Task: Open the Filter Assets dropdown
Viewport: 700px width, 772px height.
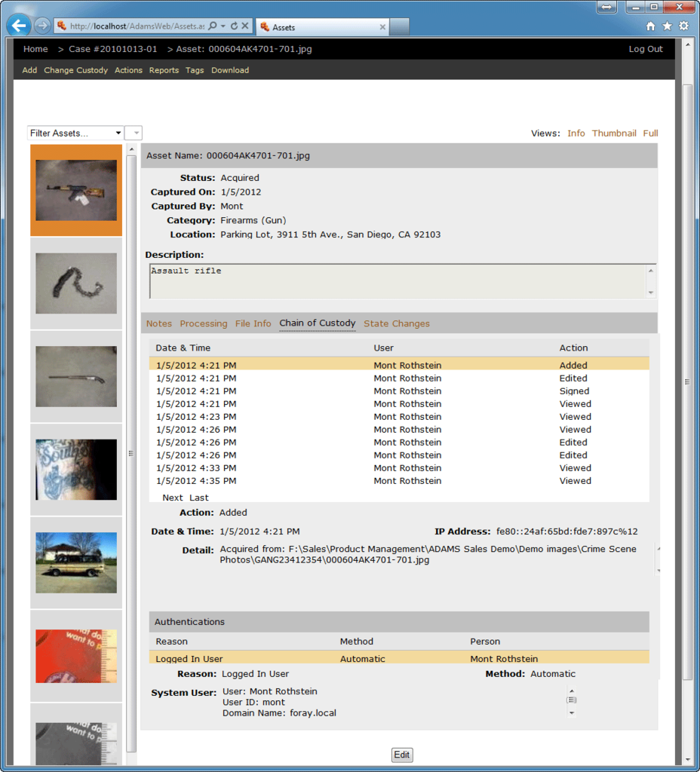Action: (75, 133)
